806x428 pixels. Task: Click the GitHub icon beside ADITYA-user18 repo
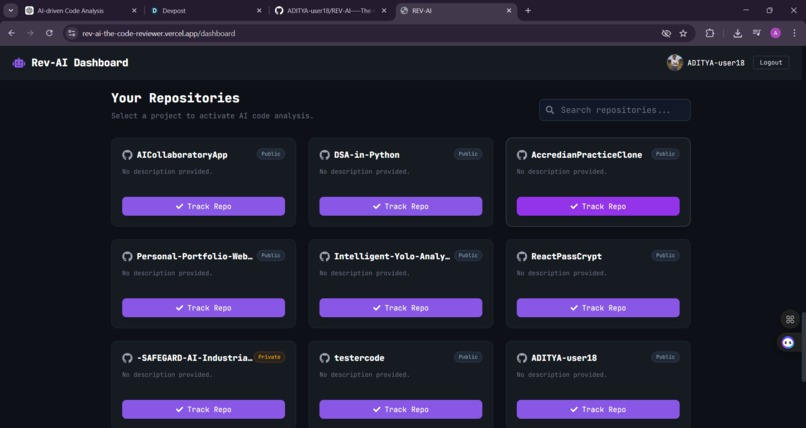coord(522,358)
